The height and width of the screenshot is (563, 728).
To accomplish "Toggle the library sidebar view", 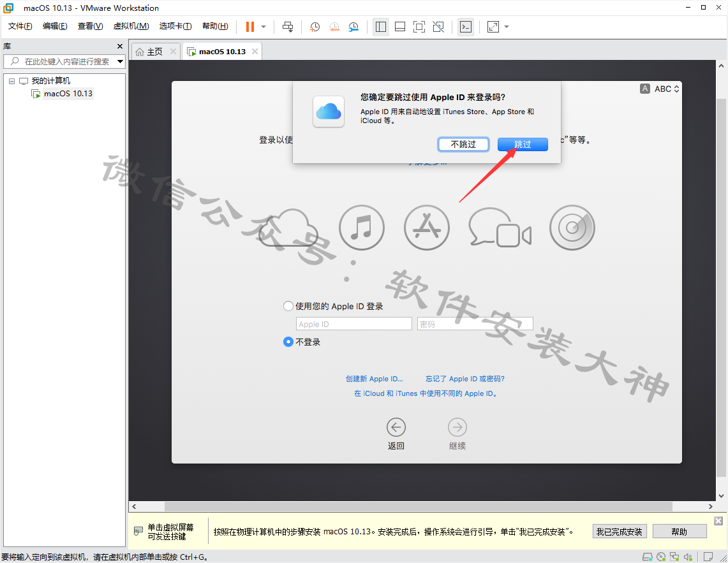I will coord(381,27).
